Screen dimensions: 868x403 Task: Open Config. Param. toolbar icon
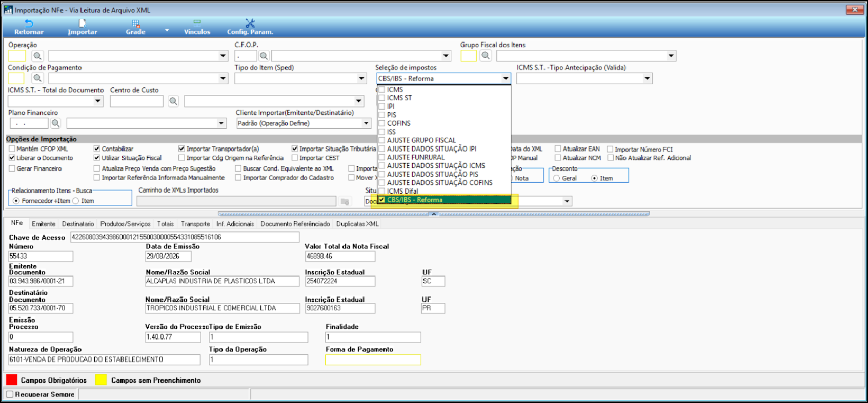[x=250, y=24]
